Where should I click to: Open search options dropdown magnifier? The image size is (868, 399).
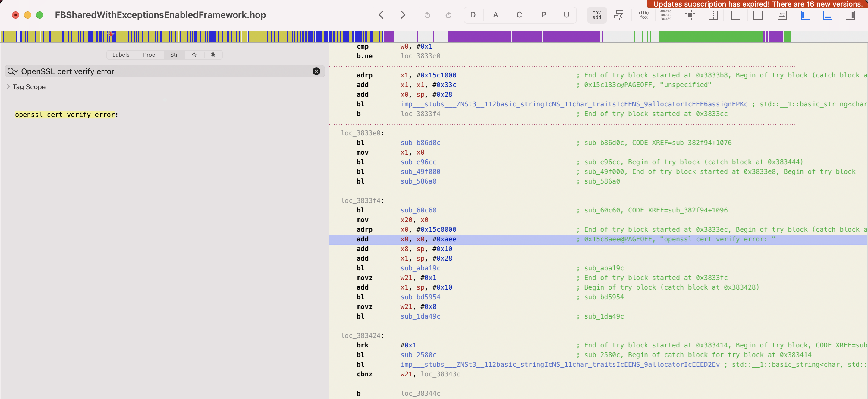[12, 71]
